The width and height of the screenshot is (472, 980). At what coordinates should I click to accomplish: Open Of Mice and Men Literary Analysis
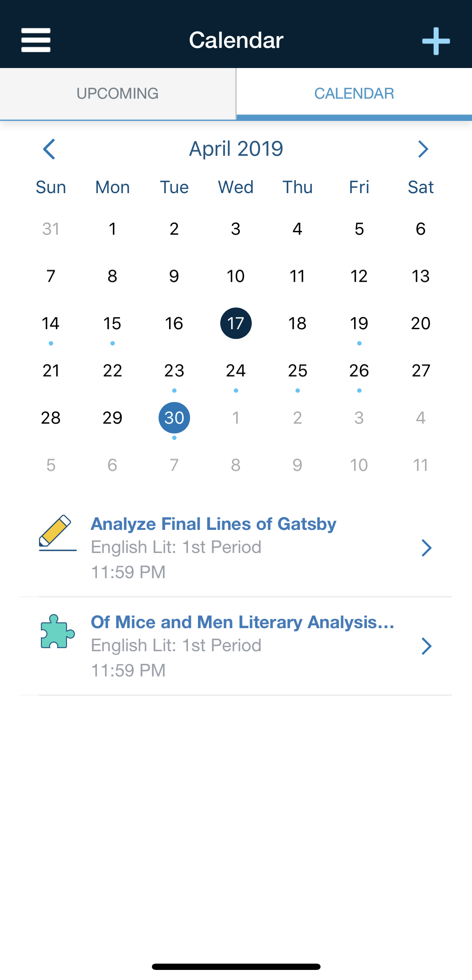pyautogui.click(x=243, y=622)
